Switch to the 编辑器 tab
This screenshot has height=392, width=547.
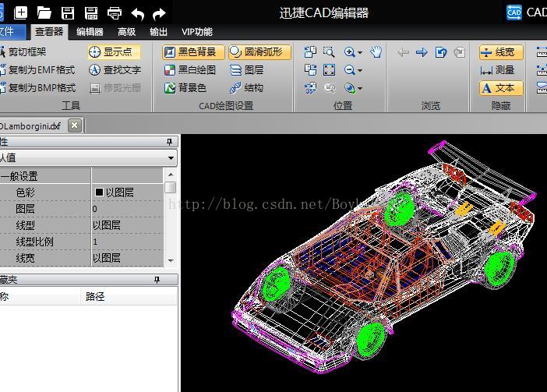point(90,32)
